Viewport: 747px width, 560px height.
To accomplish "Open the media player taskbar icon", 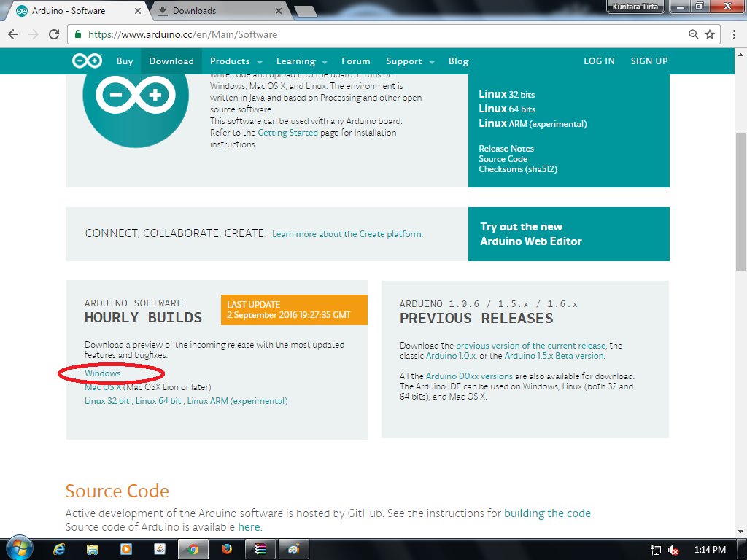I will pyautogui.click(x=126, y=549).
